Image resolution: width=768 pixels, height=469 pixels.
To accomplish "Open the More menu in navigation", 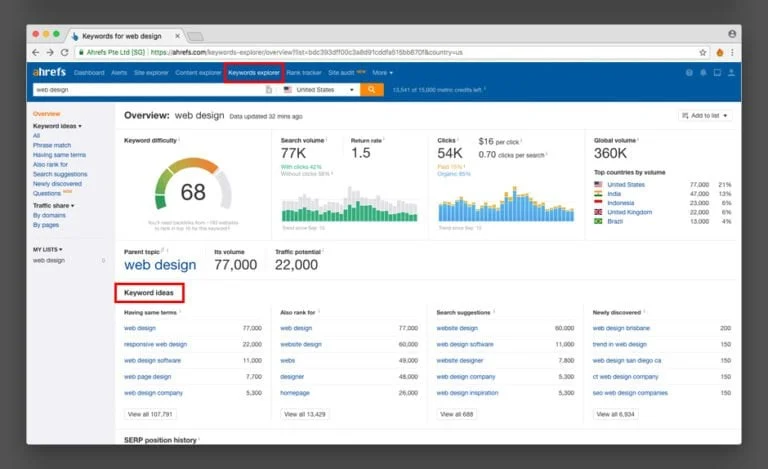I will pos(383,73).
